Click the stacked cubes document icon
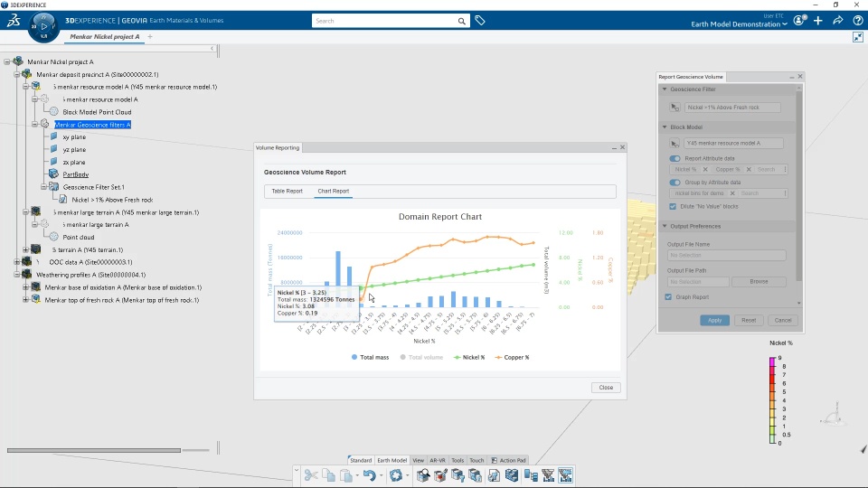 [476, 475]
